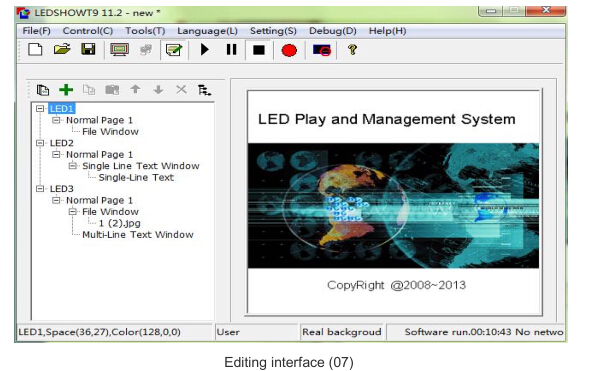
Task: Select File Window under LED1
Action: click(110, 131)
